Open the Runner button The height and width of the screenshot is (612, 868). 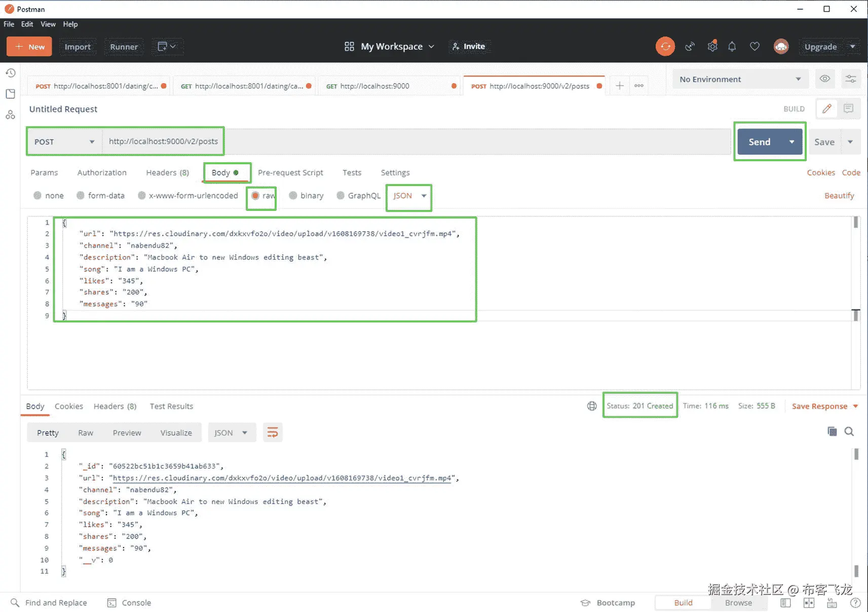(x=124, y=47)
